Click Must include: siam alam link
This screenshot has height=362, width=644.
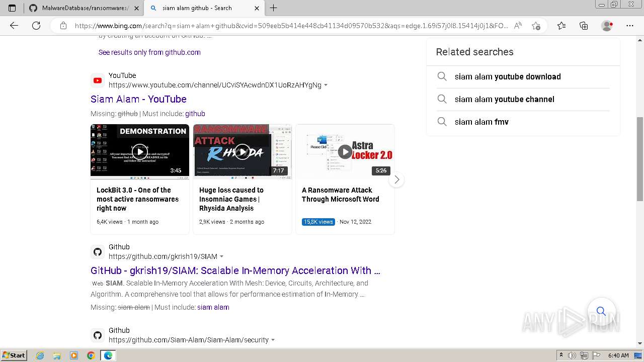(x=213, y=307)
